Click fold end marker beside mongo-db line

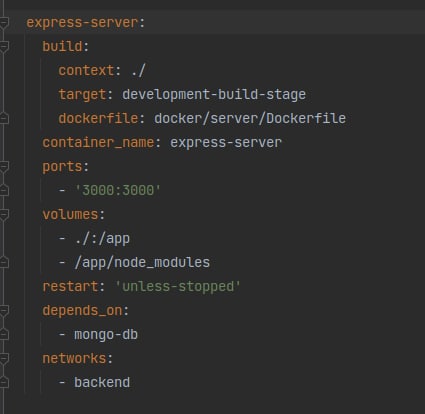tap(4, 334)
